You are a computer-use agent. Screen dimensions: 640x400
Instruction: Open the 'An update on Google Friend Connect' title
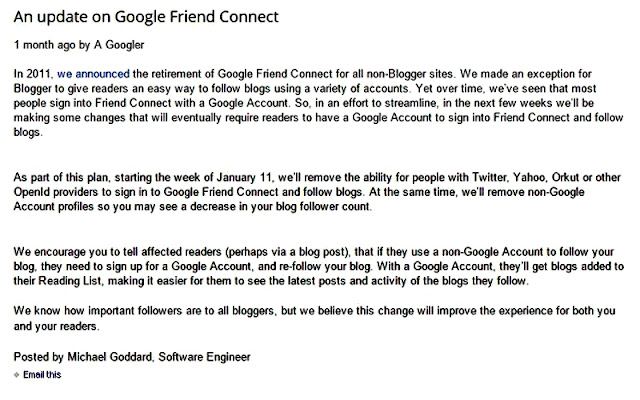146,17
